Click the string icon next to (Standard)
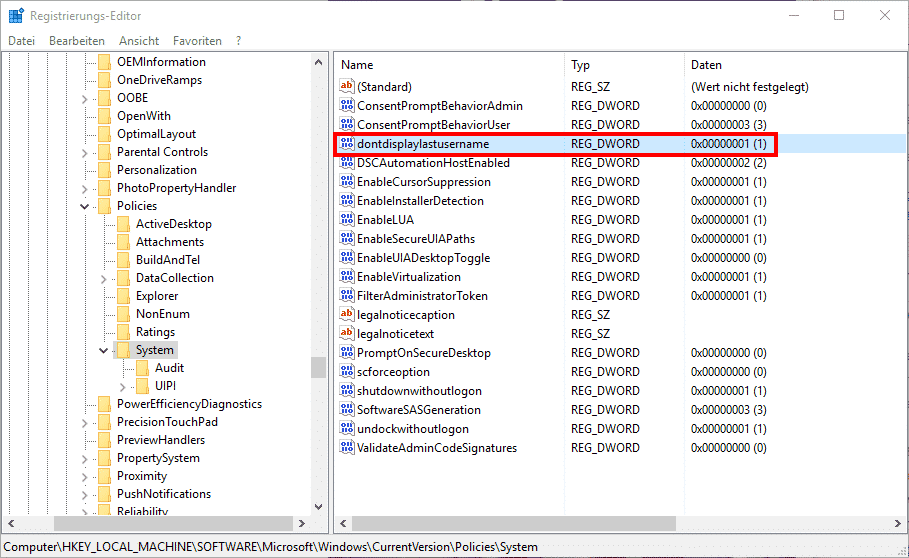The width and height of the screenshot is (909, 558). (347, 86)
